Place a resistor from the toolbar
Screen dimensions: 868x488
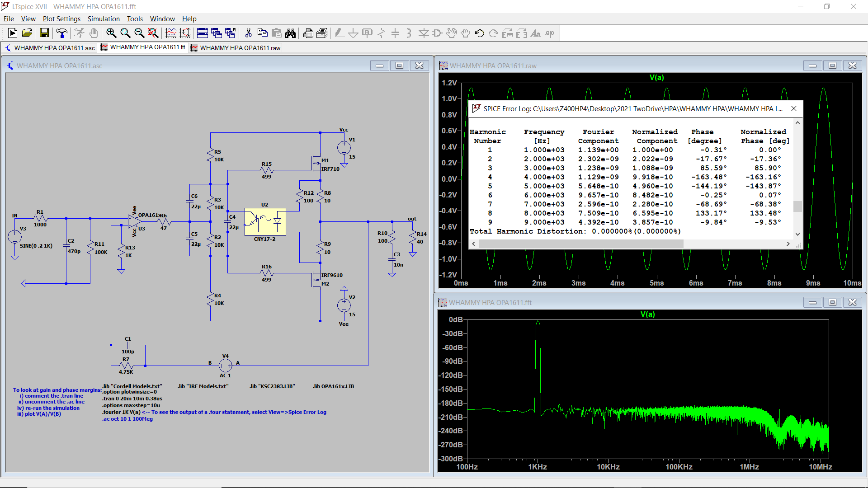tap(382, 33)
